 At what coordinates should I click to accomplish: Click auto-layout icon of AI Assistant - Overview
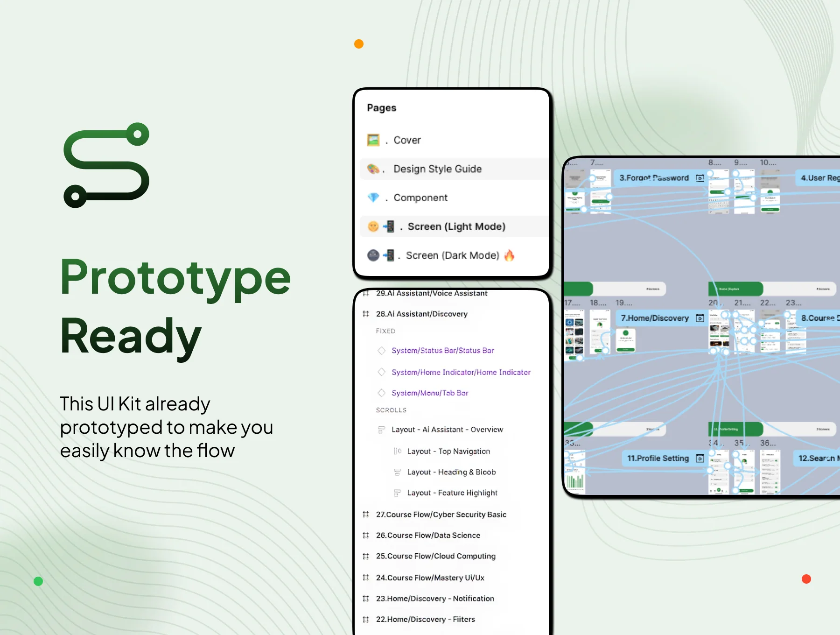point(382,430)
